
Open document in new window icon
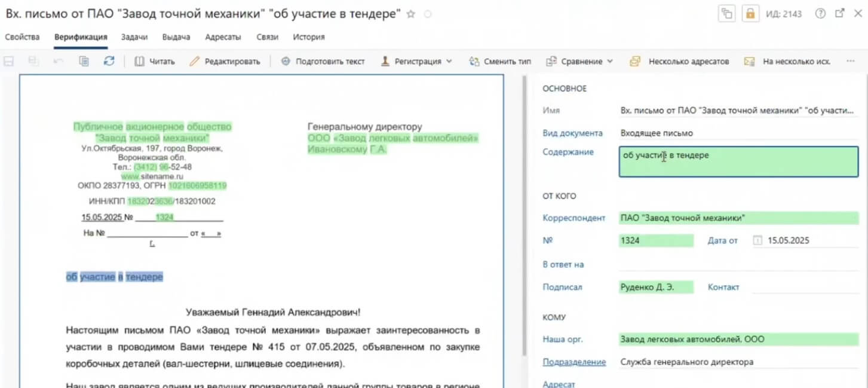tap(839, 14)
